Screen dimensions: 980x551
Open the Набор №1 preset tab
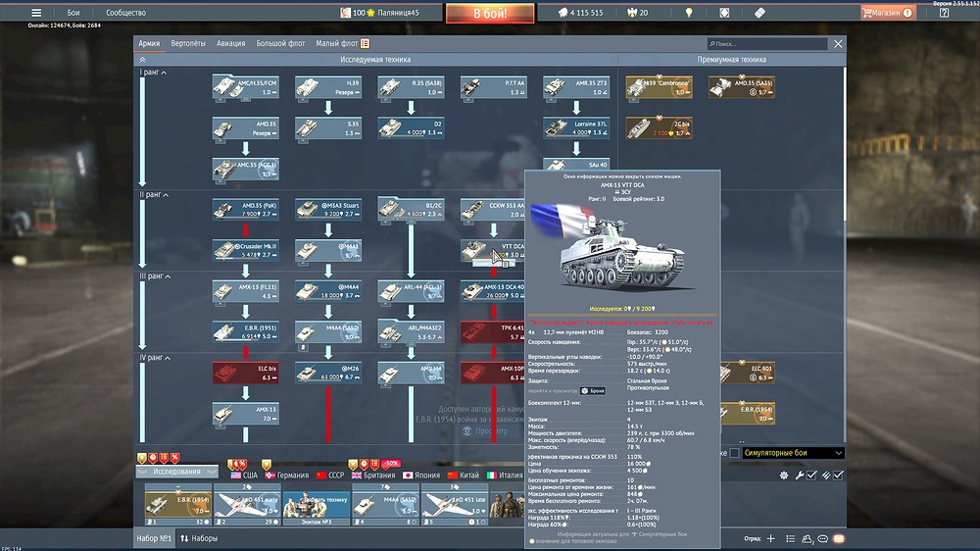point(153,538)
